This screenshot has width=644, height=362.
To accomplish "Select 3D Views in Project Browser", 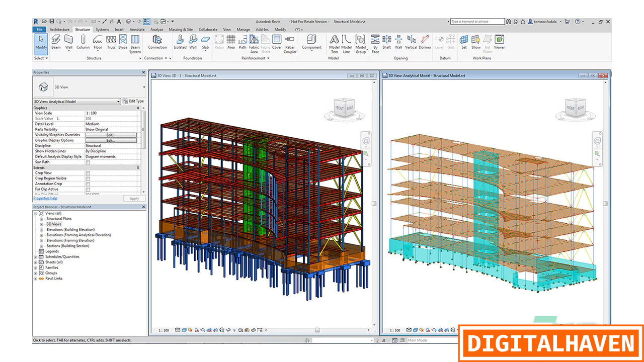I will (x=54, y=224).
